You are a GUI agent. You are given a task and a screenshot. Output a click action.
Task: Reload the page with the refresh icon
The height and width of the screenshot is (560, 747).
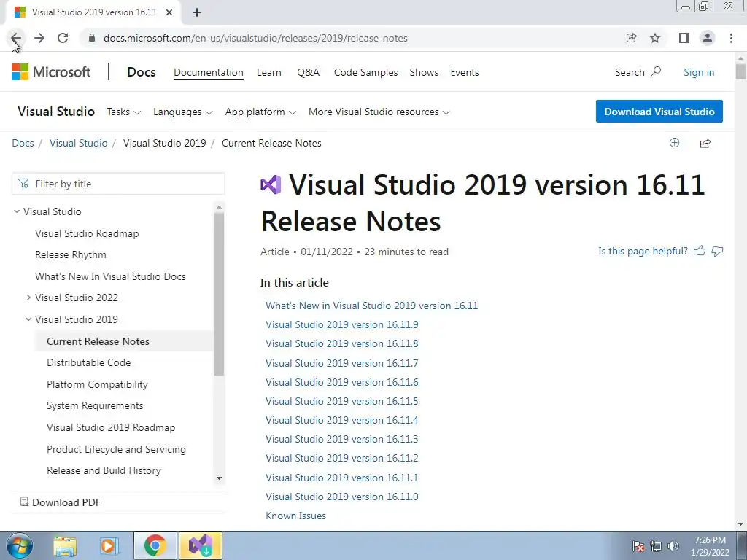[x=63, y=38]
